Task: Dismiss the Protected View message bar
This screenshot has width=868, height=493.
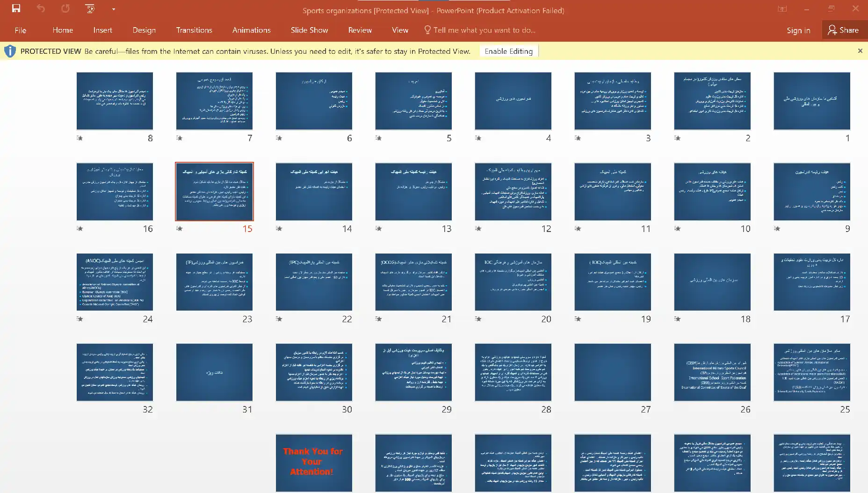Action: coord(860,51)
